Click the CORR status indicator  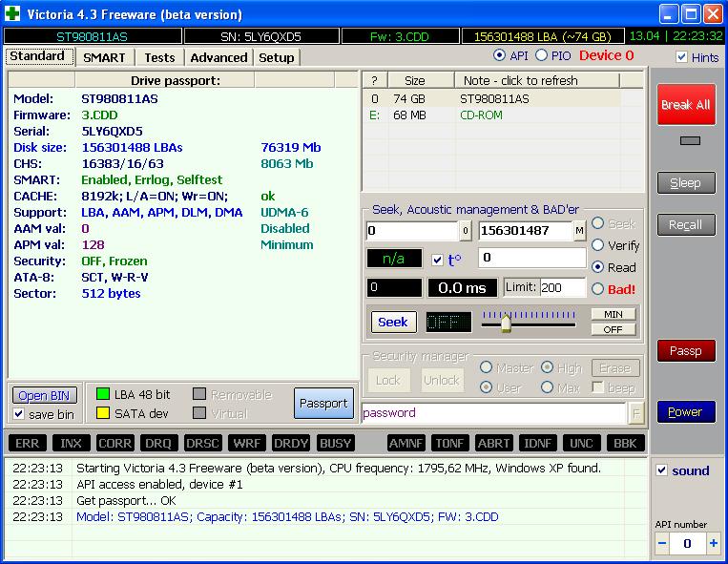click(x=115, y=444)
